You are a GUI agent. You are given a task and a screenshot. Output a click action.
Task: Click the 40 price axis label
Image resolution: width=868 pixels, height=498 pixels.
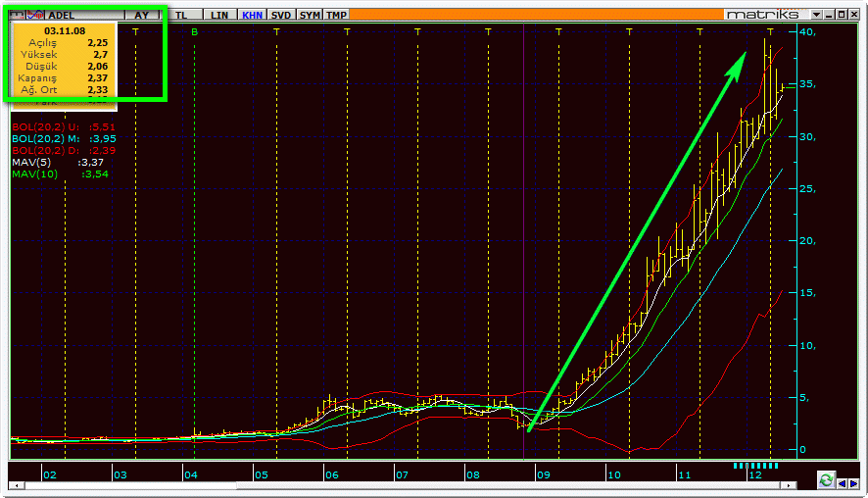click(x=807, y=32)
